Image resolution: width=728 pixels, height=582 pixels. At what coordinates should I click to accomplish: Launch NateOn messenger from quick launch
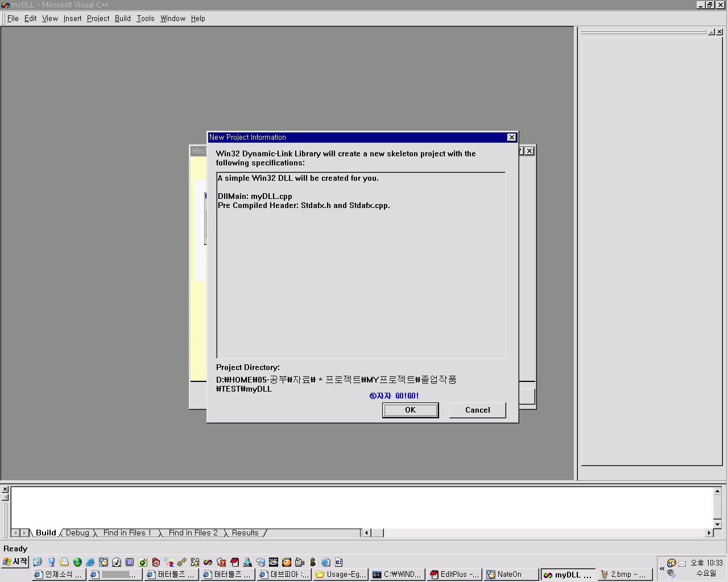104,562
